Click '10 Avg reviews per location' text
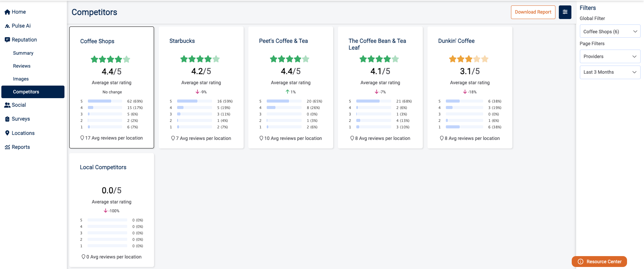 click(293, 138)
